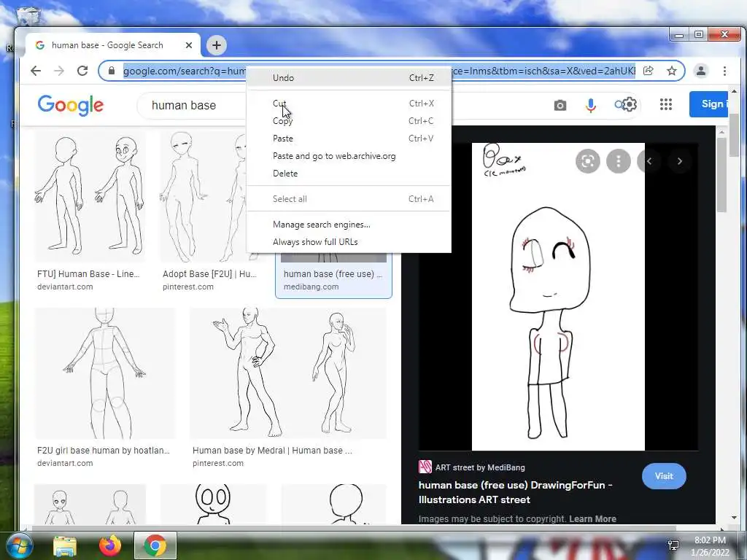Close the human base Google Search tab

pyautogui.click(x=189, y=45)
